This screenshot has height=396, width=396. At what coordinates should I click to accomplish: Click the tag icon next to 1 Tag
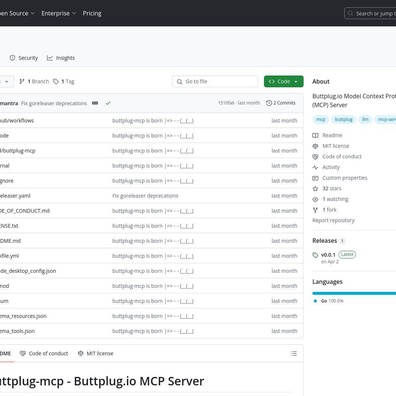pyautogui.click(x=56, y=81)
